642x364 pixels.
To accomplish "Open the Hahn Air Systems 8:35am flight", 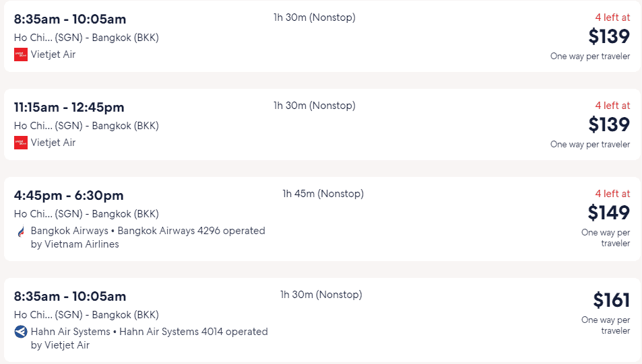I will tap(322, 320).
